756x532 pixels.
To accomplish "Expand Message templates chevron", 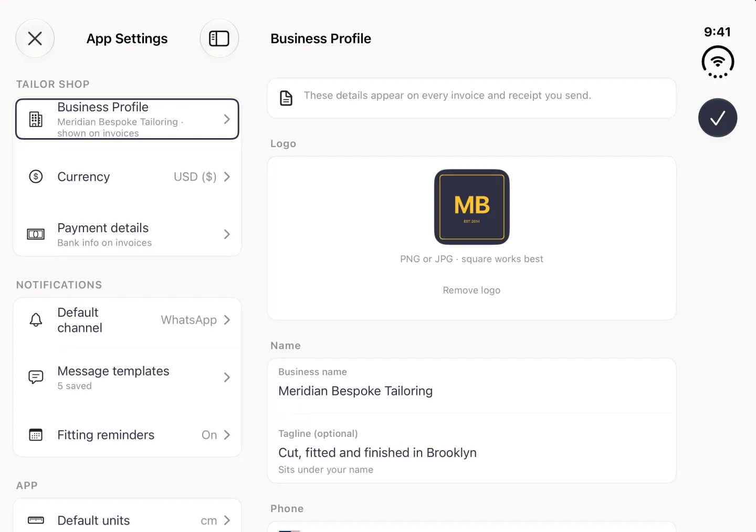I will pyautogui.click(x=227, y=377).
